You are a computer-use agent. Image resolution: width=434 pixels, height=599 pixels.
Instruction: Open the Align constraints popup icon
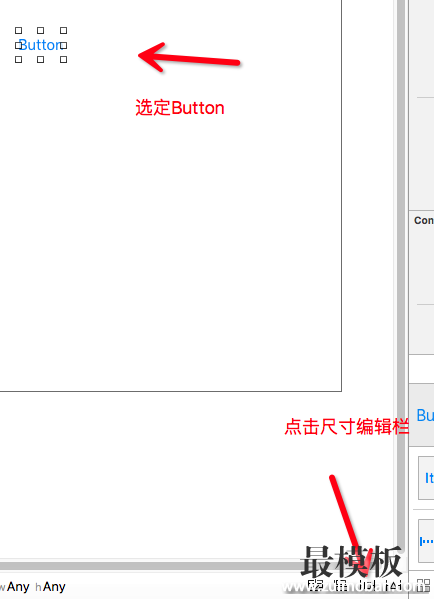339,585
